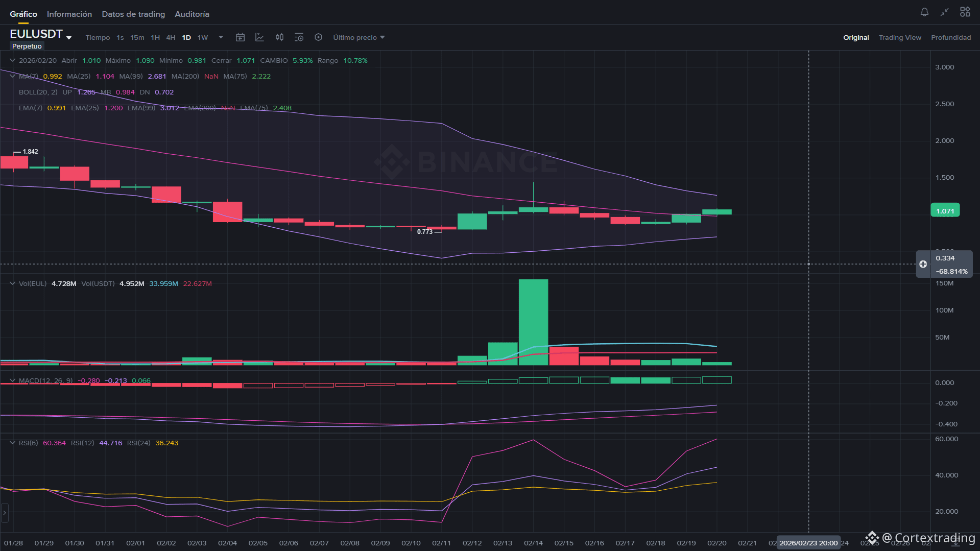The width and height of the screenshot is (980, 551).
Task: Open the candlestick chart style icon
Action: pyautogui.click(x=279, y=37)
